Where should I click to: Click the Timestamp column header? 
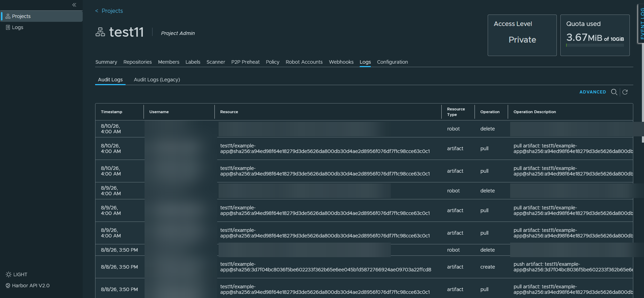coord(111,112)
